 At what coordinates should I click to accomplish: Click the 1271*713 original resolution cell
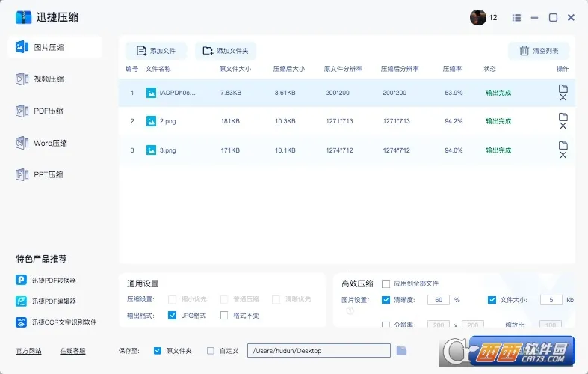coord(339,121)
